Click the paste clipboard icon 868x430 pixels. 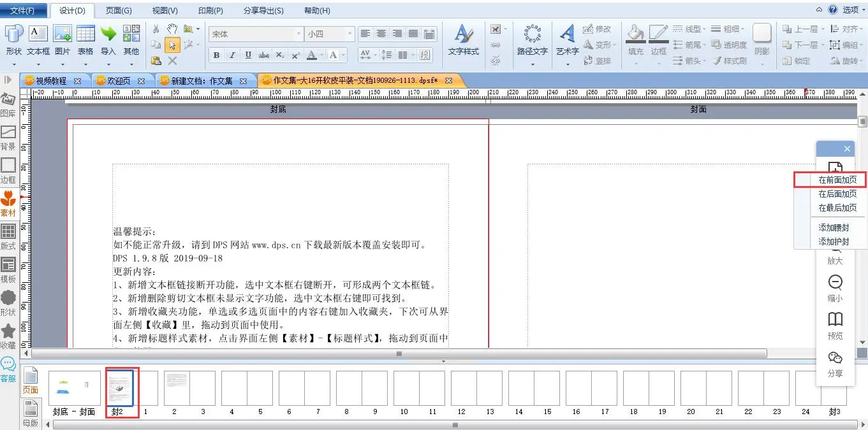(x=156, y=61)
